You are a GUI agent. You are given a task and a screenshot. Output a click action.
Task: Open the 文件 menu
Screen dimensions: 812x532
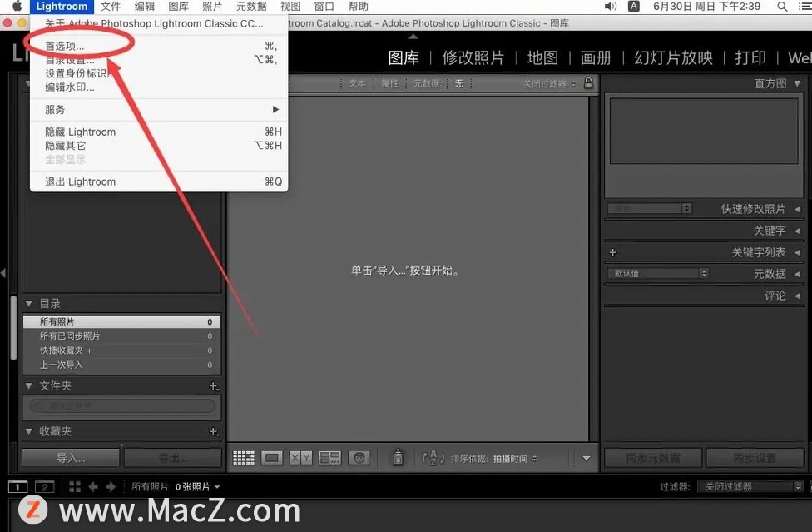111,6
